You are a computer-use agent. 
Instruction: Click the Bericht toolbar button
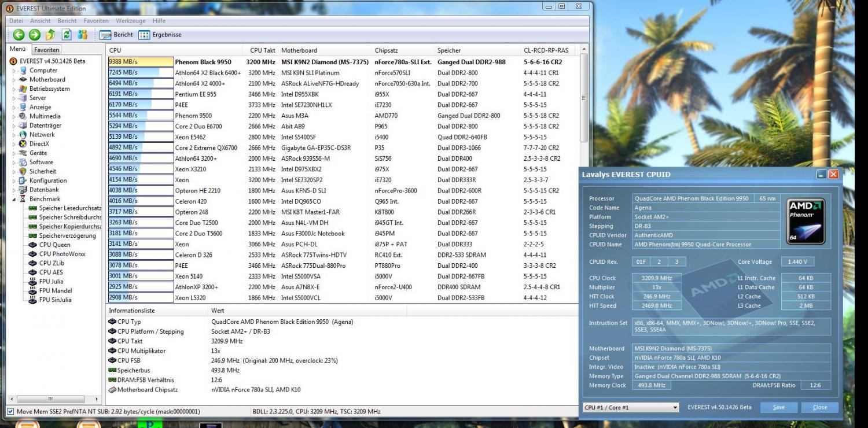point(116,35)
